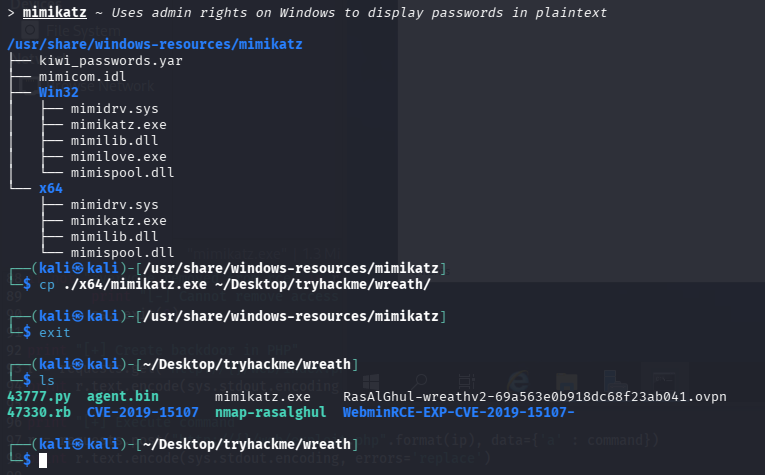Click the x64 folder node
Viewport: 765px width, 475px height.
click(51, 188)
